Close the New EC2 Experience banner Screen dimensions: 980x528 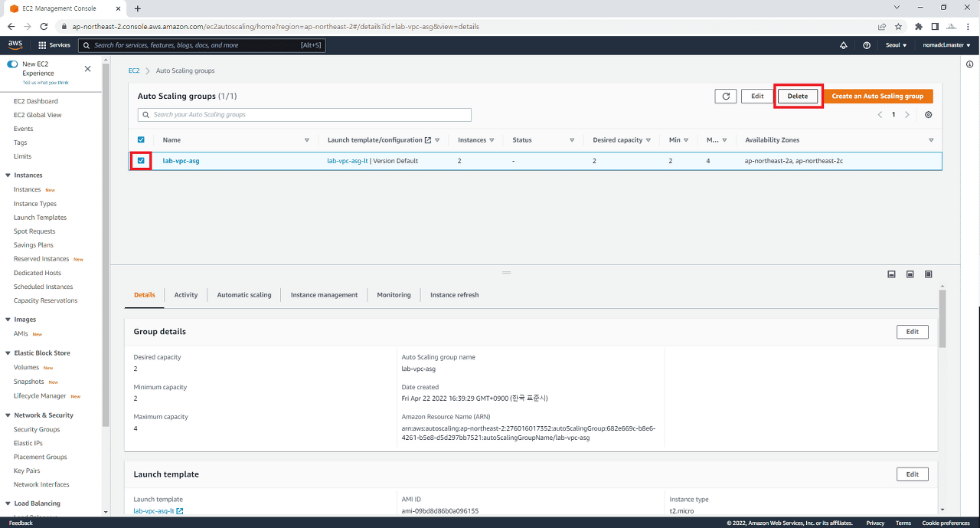click(x=87, y=68)
